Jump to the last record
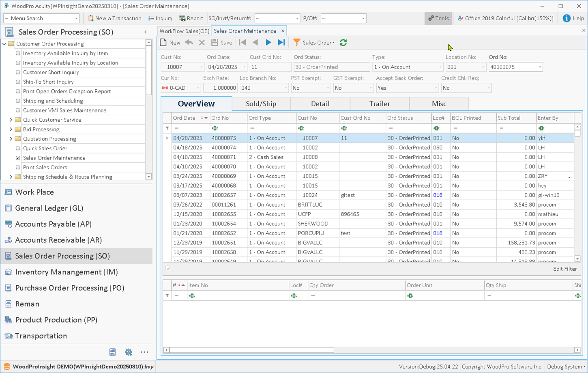The image size is (588, 373). pos(281,43)
